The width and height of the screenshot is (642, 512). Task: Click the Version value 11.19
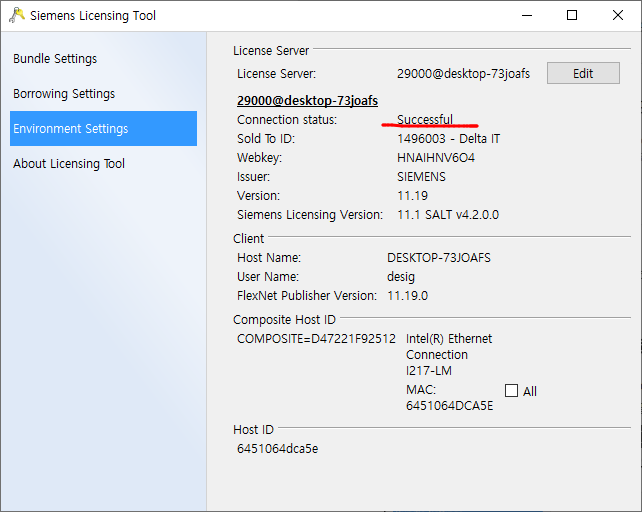(x=412, y=196)
